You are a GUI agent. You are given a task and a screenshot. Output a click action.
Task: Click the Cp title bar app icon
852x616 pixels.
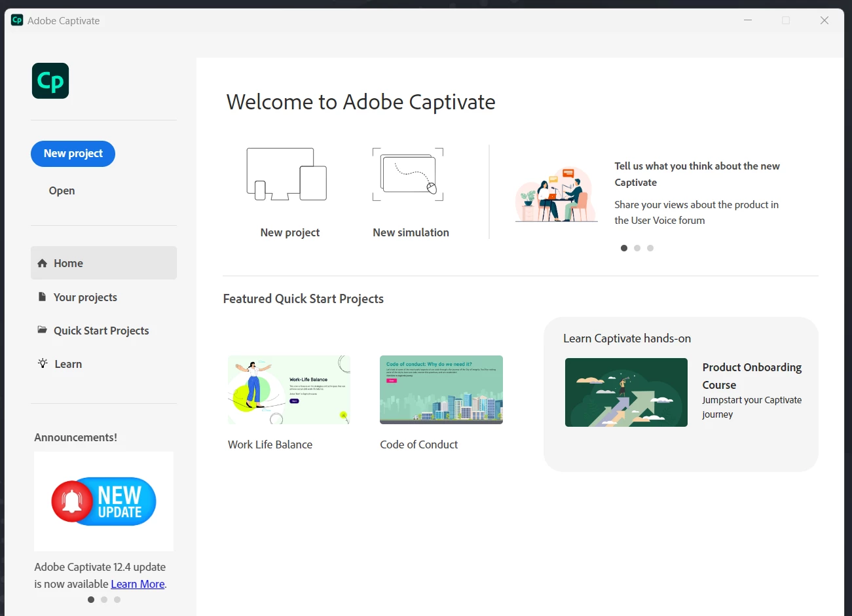point(17,20)
